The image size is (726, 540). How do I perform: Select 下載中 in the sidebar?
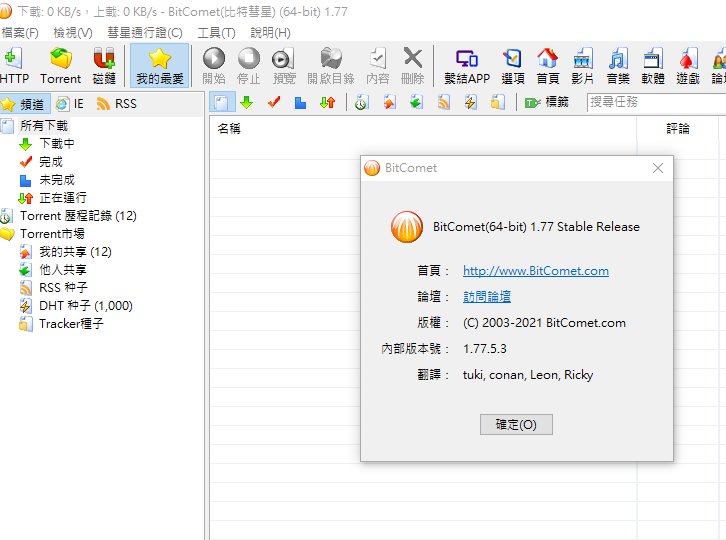56,144
